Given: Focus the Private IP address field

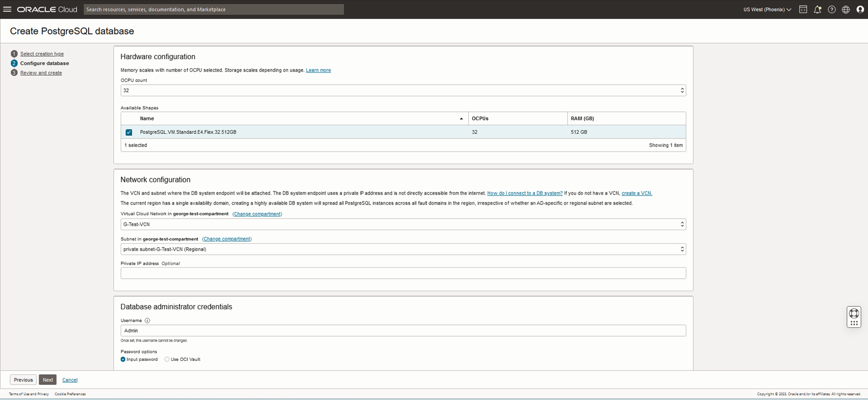Looking at the screenshot, I should click(403, 273).
